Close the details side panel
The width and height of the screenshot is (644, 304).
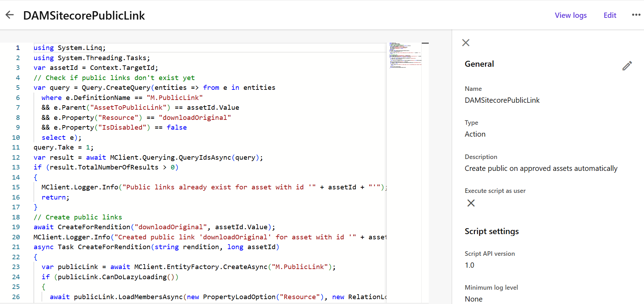[x=466, y=43]
